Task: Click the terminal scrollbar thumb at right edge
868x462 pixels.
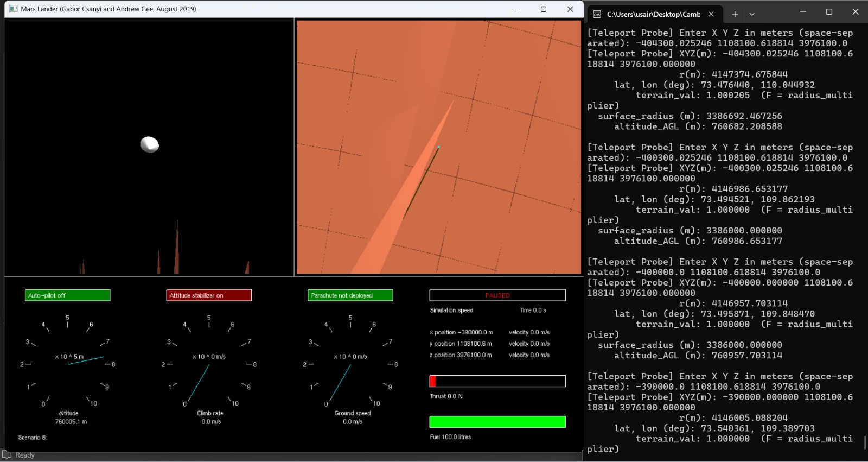Action: click(865, 442)
